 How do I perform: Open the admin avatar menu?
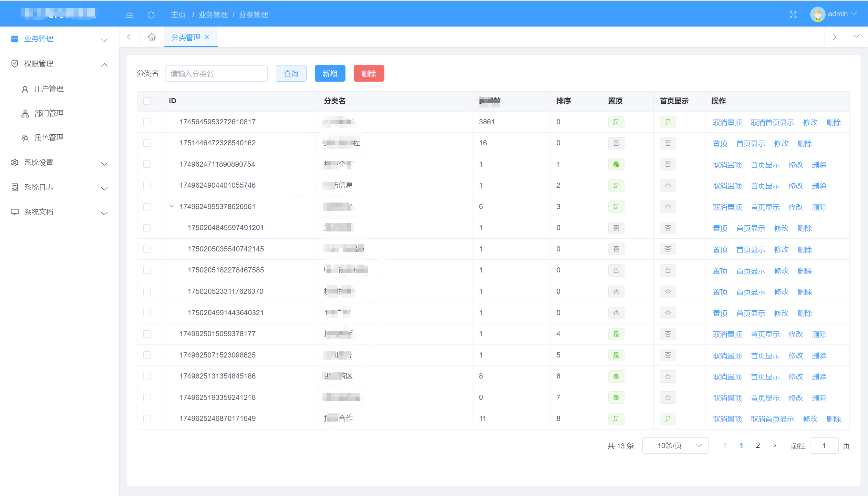(817, 14)
